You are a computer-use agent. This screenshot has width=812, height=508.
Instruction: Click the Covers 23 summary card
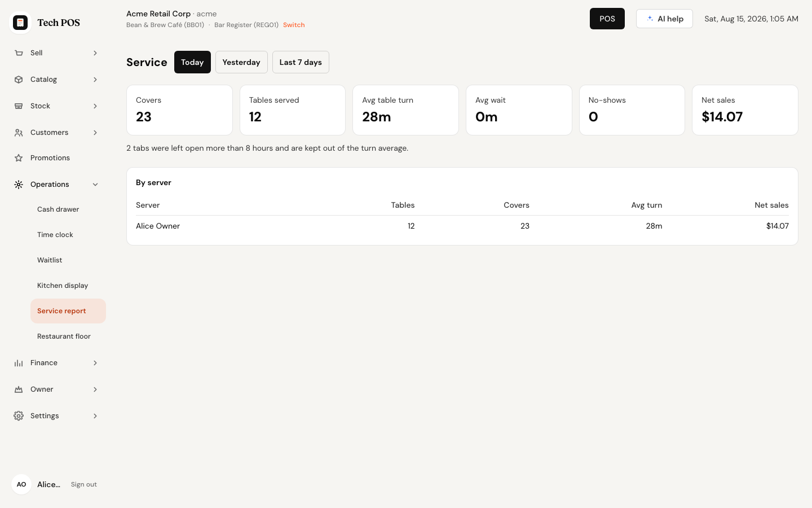(x=179, y=110)
